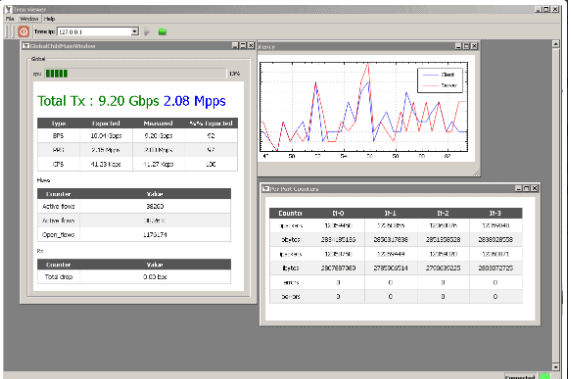Click the If-2 column header
This screenshot has width=571, height=379.
point(443,213)
